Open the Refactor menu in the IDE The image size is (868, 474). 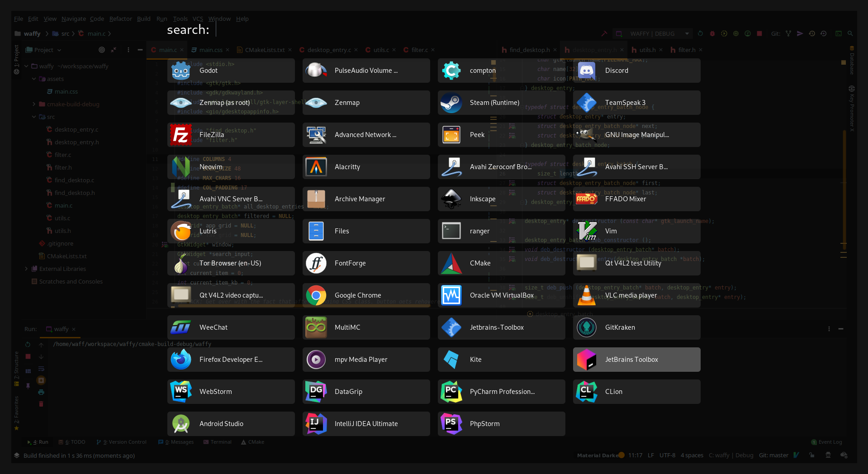[x=121, y=19]
